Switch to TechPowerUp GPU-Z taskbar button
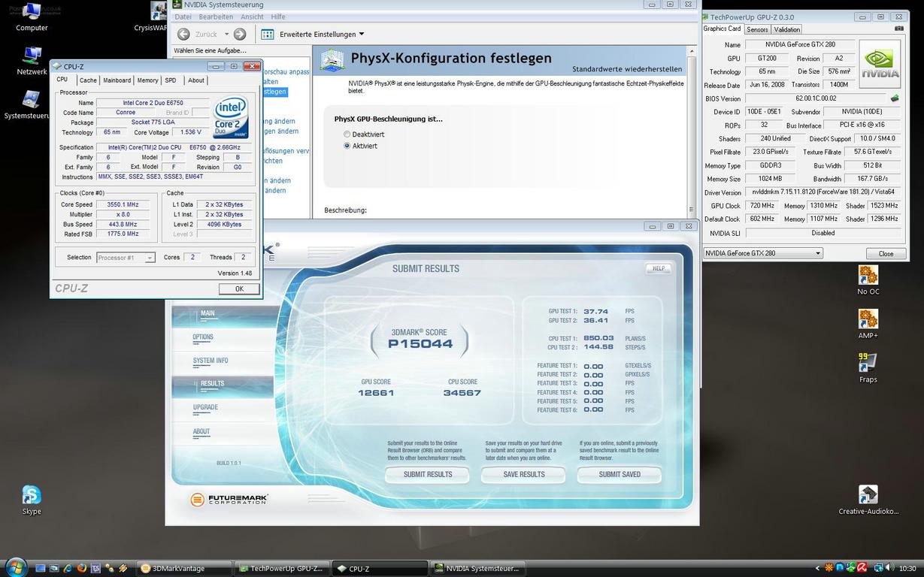Viewport: 924px width, 577px height. (281, 568)
